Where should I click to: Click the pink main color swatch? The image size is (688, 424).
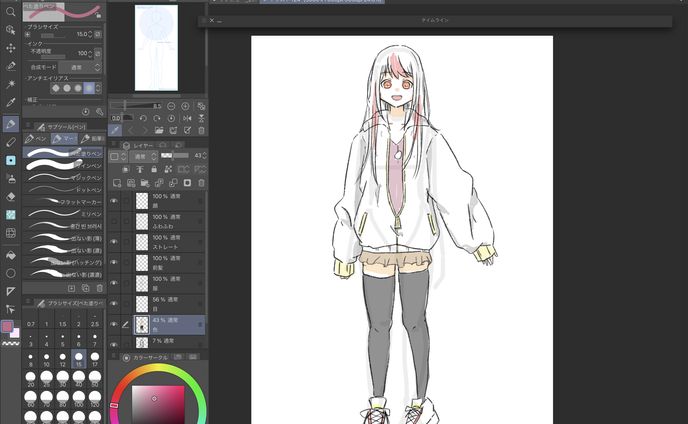click(x=7, y=326)
